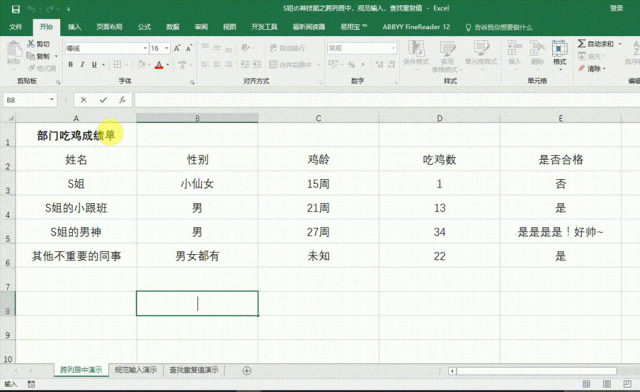Add a new sheet with plus button
Image resolution: width=640 pixels, height=392 pixels.
(x=247, y=371)
